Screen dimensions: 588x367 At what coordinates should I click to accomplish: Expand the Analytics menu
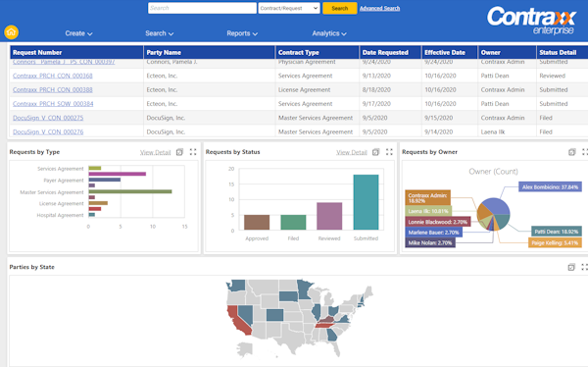329,33
